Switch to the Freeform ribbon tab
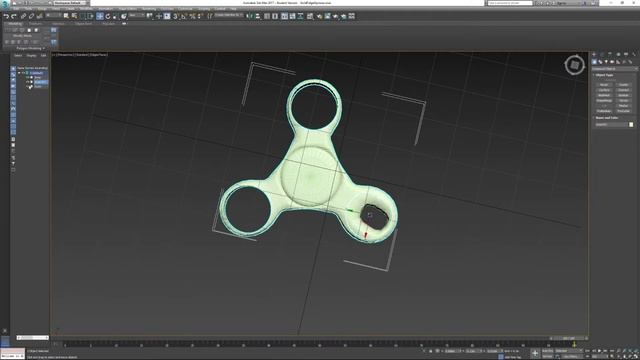This screenshot has width=640, height=360. click(x=36, y=24)
